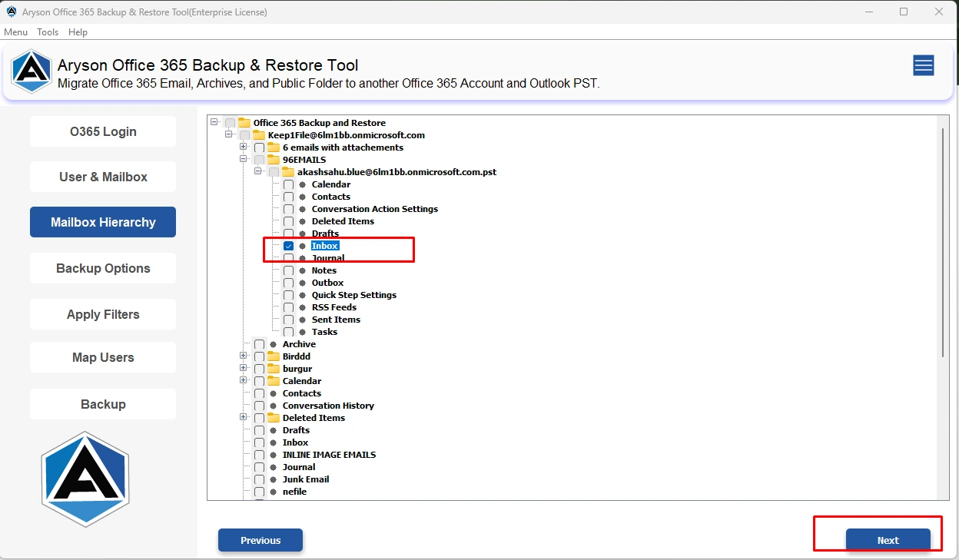Viewport: 959px width, 560px height.
Task: Collapse the 96EMAILS node
Action: pos(244,159)
